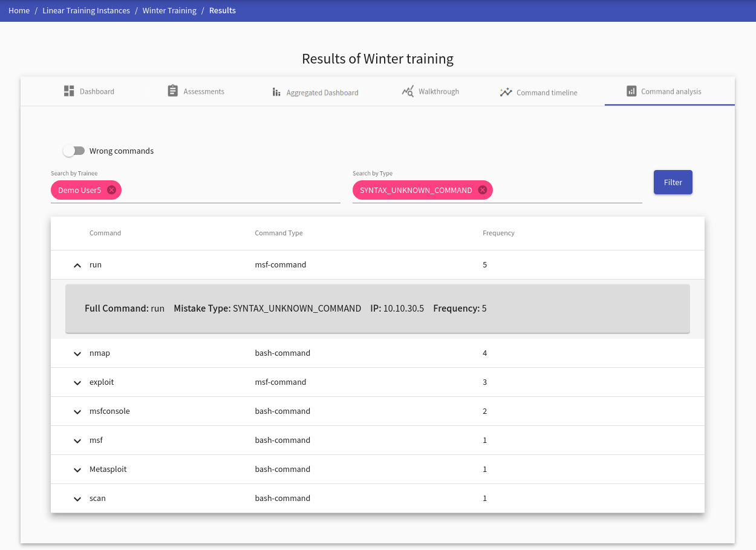
Task: Collapse the run command row
Action: (77, 265)
